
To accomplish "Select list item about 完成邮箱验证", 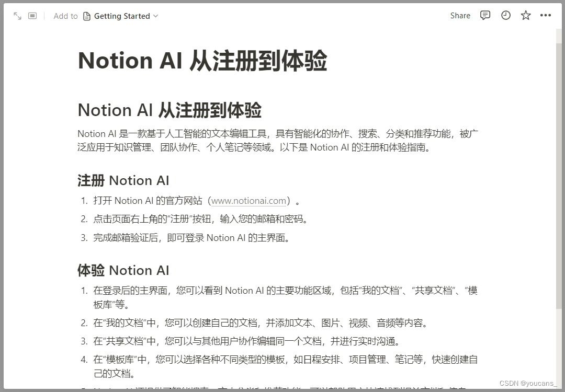I will click(x=191, y=238).
